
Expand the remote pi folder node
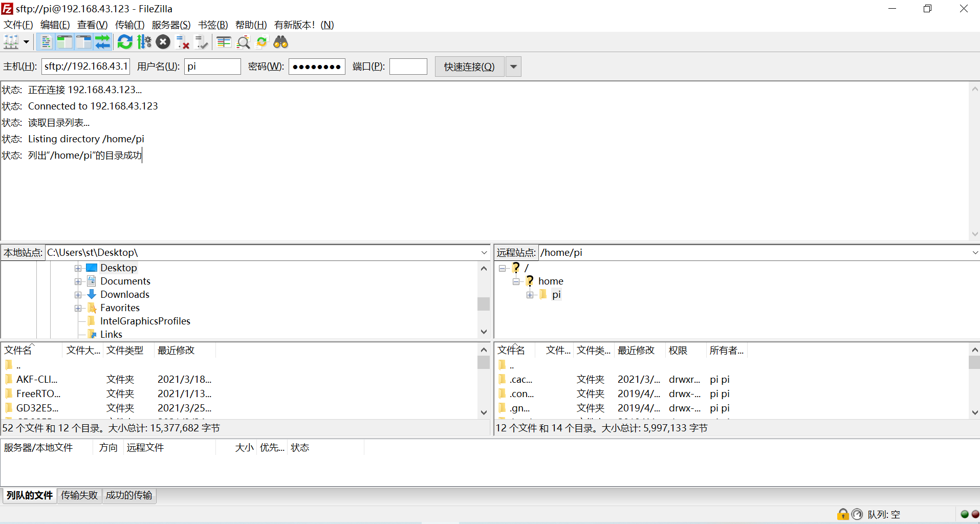(530, 295)
